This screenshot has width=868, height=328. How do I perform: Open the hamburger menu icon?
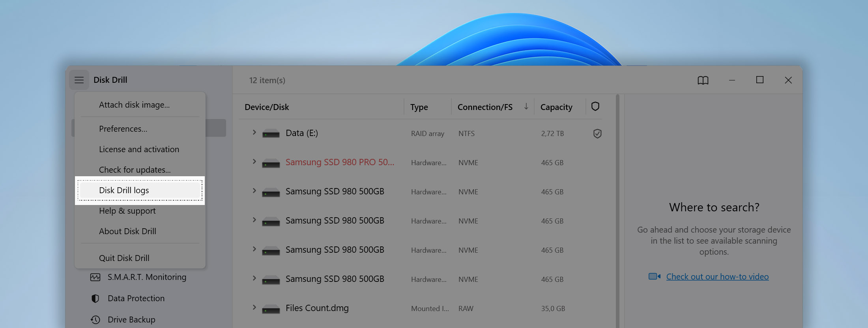[x=79, y=80]
